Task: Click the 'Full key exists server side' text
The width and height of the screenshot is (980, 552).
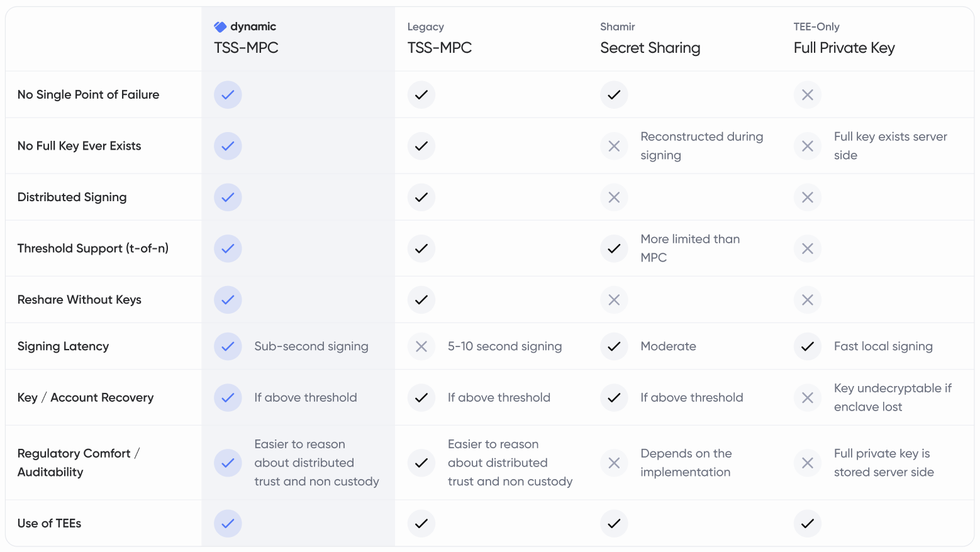Action: click(x=891, y=146)
